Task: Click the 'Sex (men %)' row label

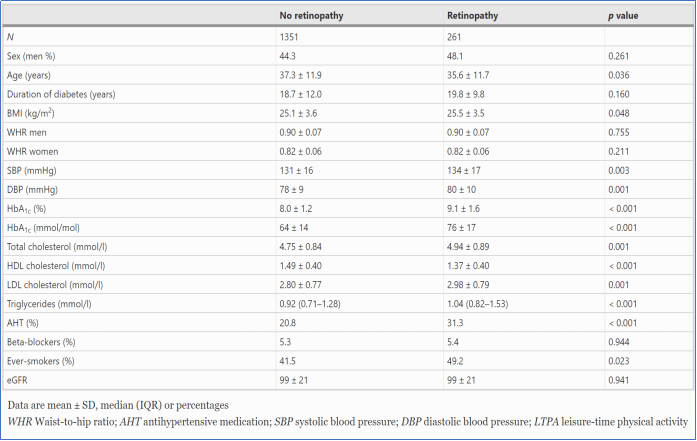Action: click(31, 56)
